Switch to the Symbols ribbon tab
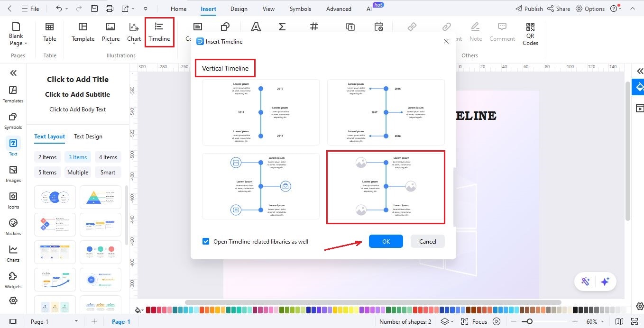 [x=300, y=9]
